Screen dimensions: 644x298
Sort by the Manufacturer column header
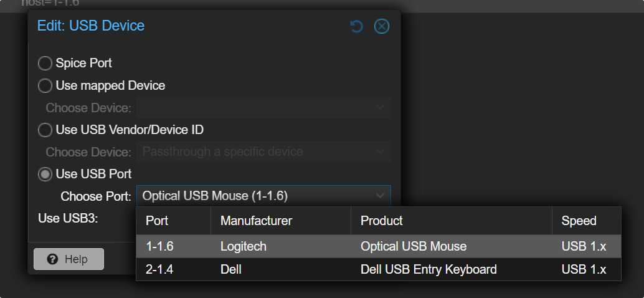point(257,221)
